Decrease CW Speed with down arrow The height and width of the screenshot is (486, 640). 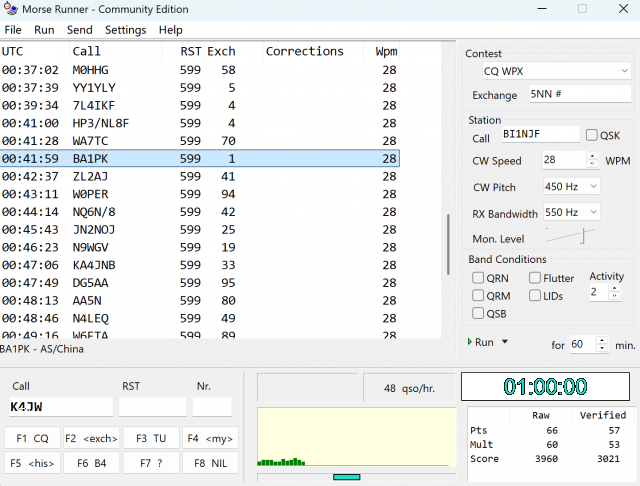(592, 164)
